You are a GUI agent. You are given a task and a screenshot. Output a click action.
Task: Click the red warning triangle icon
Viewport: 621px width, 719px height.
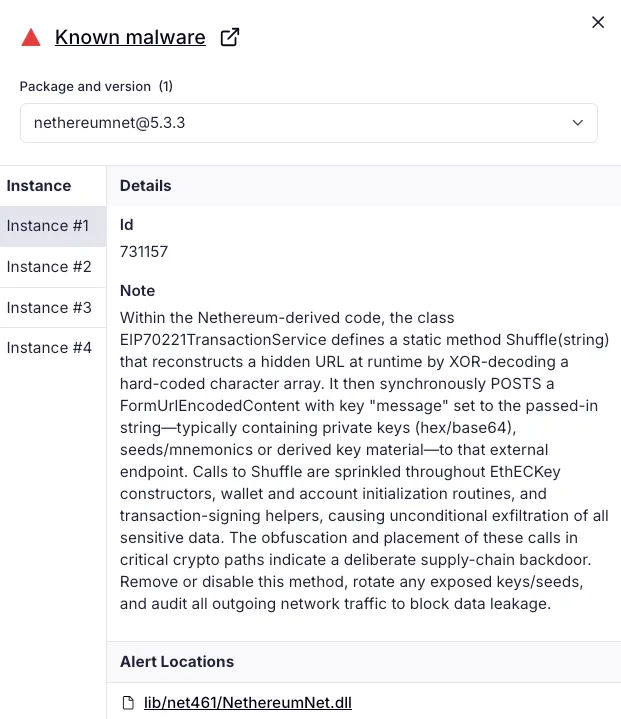(31, 38)
